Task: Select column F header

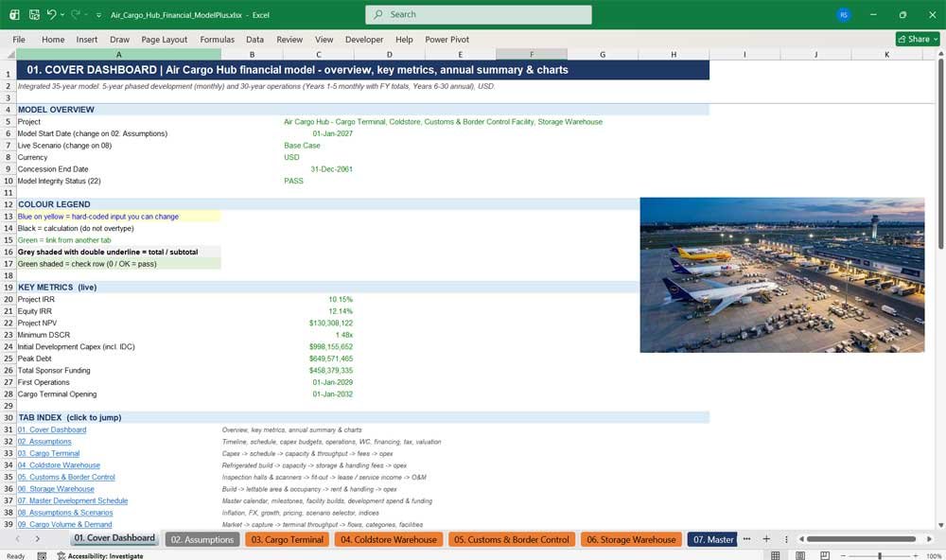Action: (x=532, y=54)
